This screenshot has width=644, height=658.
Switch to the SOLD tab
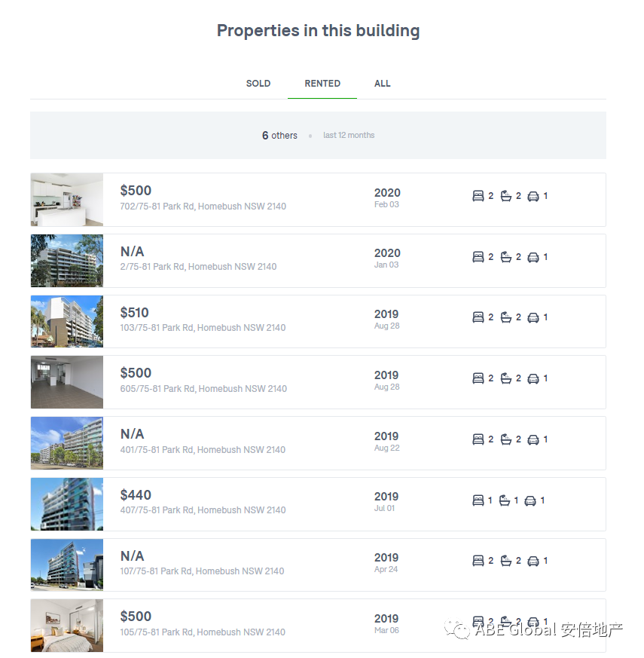258,84
